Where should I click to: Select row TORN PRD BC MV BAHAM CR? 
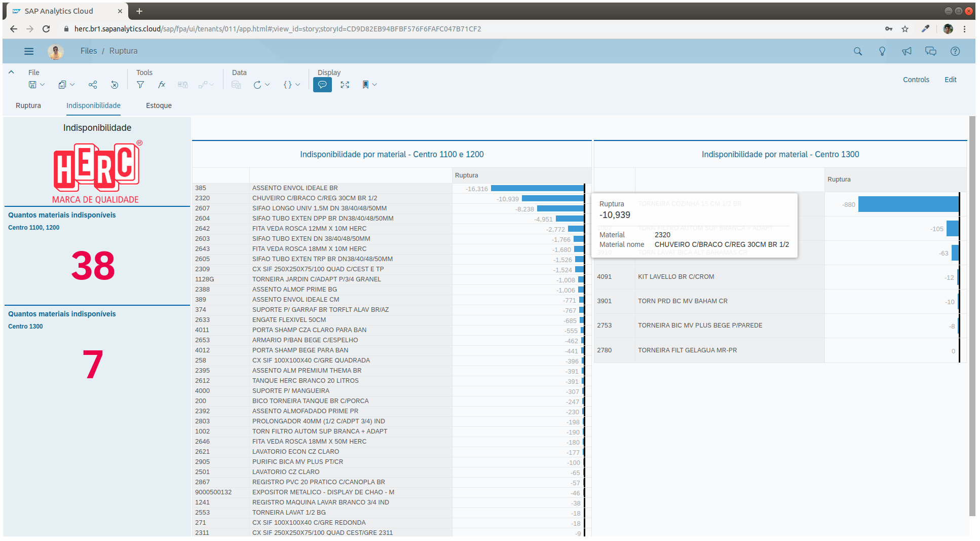coord(780,301)
